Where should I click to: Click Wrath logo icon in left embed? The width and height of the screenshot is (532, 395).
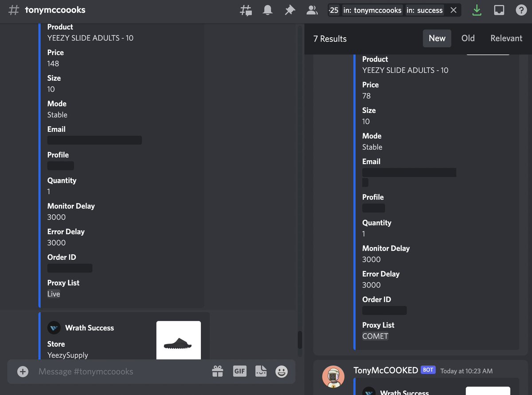54,328
